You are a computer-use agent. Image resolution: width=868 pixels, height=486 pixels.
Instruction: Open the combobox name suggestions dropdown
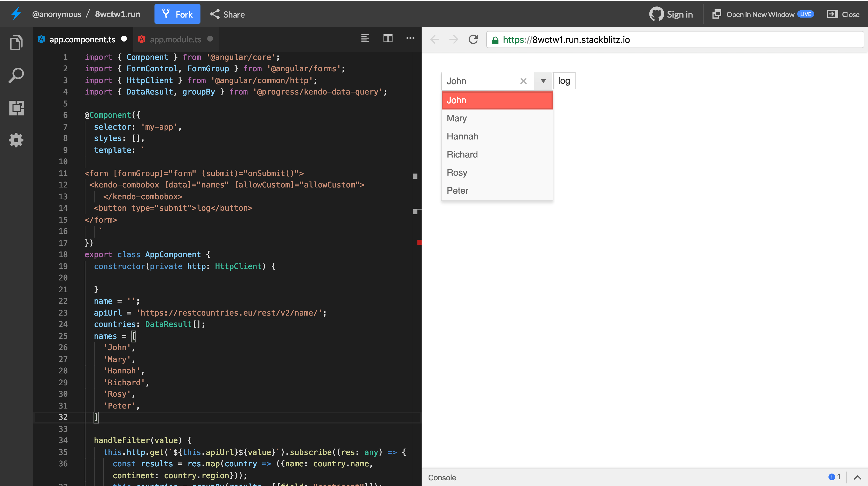pyautogui.click(x=543, y=81)
